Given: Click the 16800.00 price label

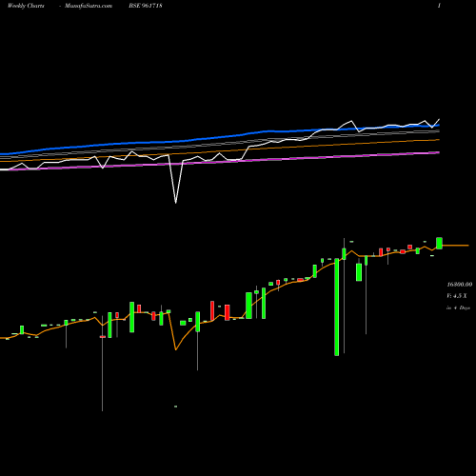Looking at the screenshot, I should [x=460, y=285].
